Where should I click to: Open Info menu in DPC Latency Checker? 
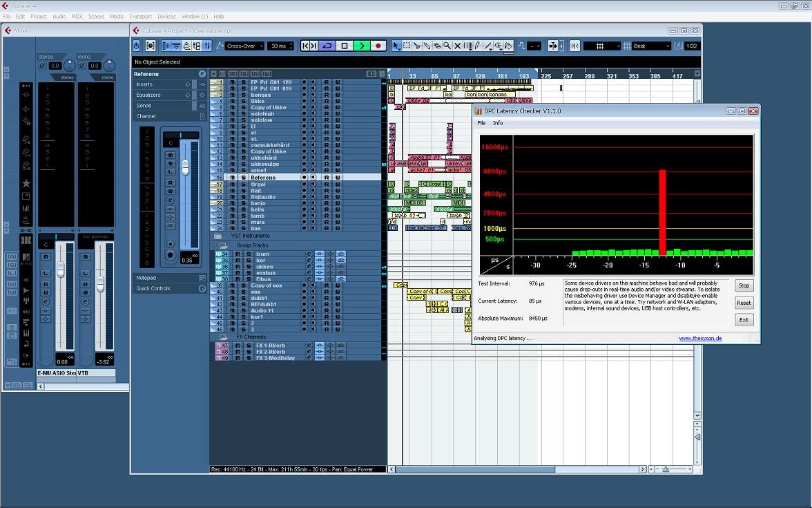[x=498, y=123]
